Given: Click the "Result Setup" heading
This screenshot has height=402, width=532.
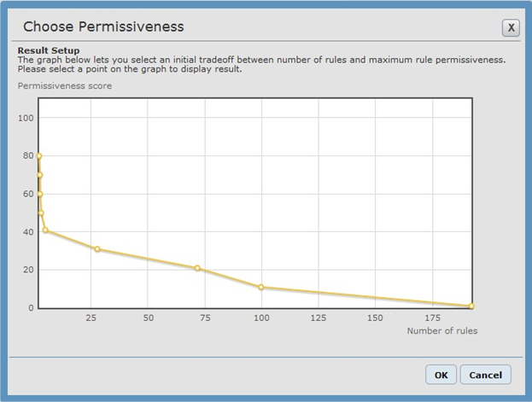Looking at the screenshot, I should (x=49, y=51).
